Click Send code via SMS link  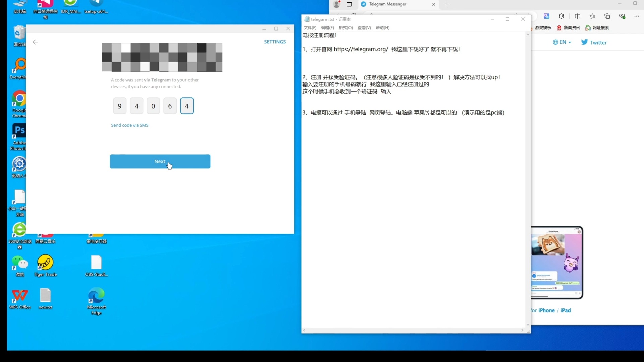point(129,125)
